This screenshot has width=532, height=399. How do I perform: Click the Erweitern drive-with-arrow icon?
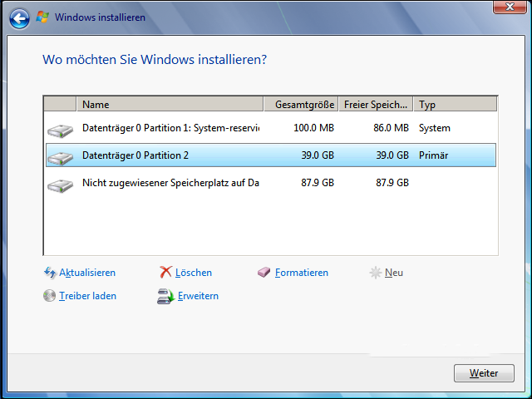coord(165,296)
